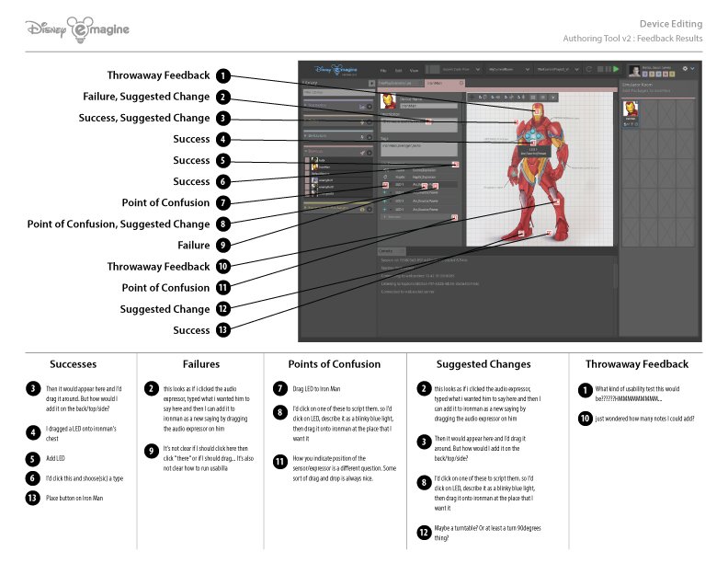
Task: Click add circle in Devices section
Action: click(x=370, y=153)
